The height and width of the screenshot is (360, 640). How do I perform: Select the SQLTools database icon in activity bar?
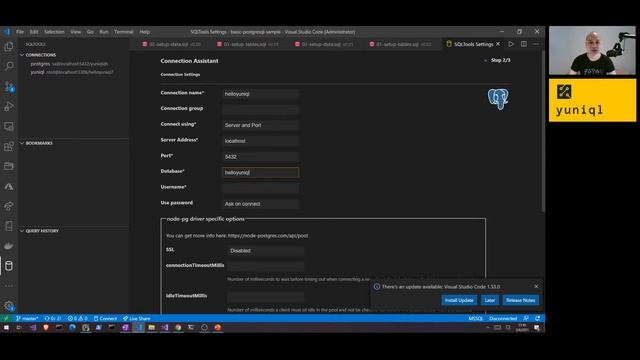(x=9, y=266)
